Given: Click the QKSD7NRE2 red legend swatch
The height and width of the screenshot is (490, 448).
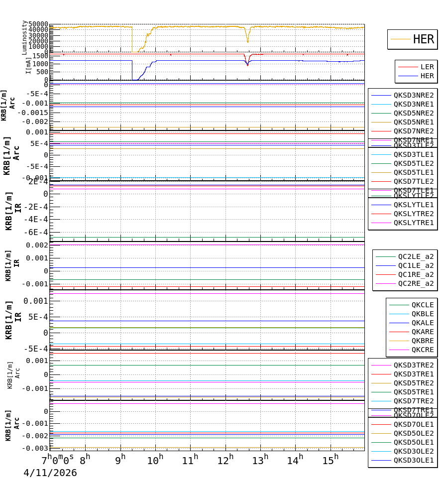Looking at the screenshot, I should click(x=381, y=131).
